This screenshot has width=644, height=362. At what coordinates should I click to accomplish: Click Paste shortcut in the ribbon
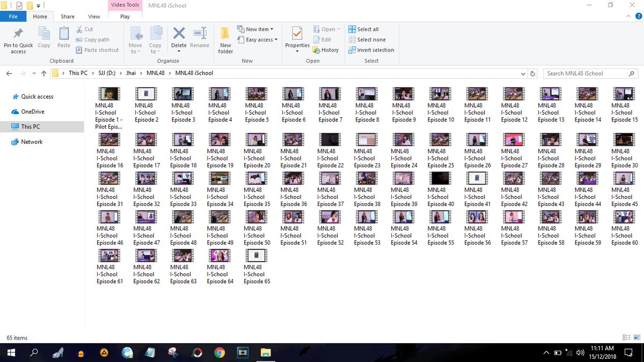click(97, 50)
